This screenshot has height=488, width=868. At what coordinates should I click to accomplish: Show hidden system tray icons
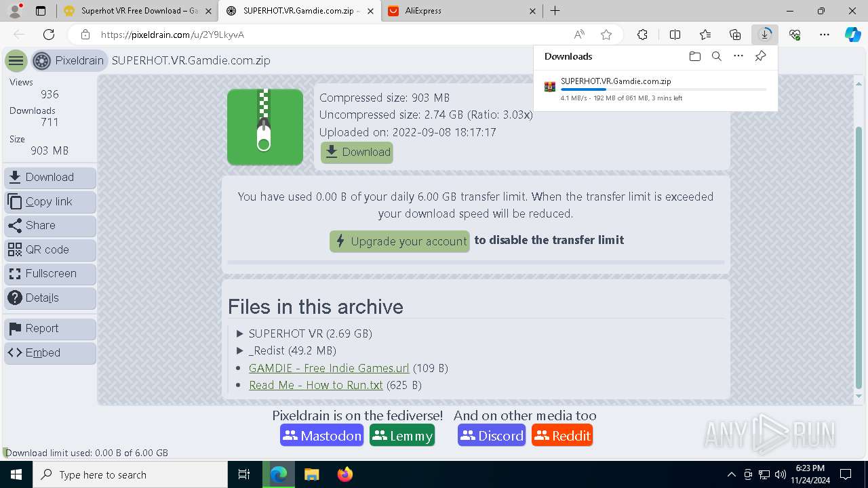coord(731,474)
